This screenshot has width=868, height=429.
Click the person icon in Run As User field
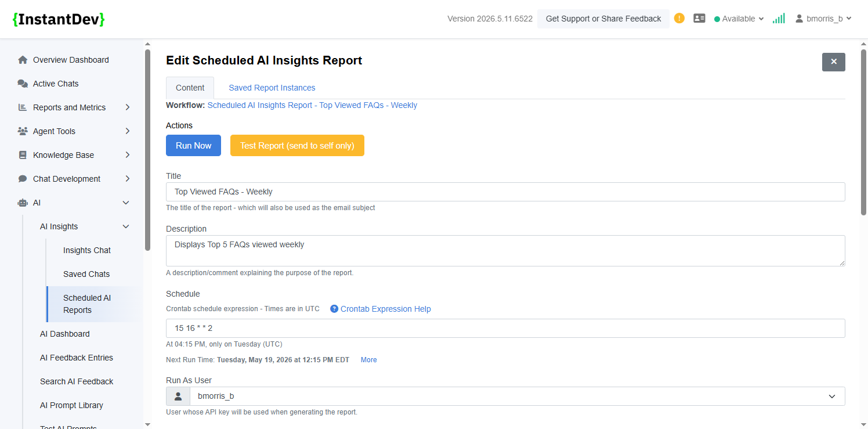178,396
